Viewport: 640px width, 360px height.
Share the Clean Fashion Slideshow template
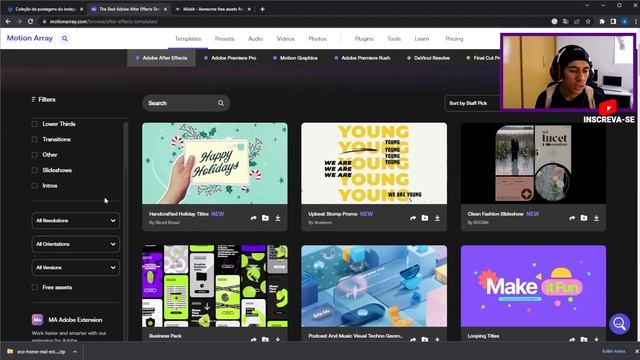(x=572, y=218)
